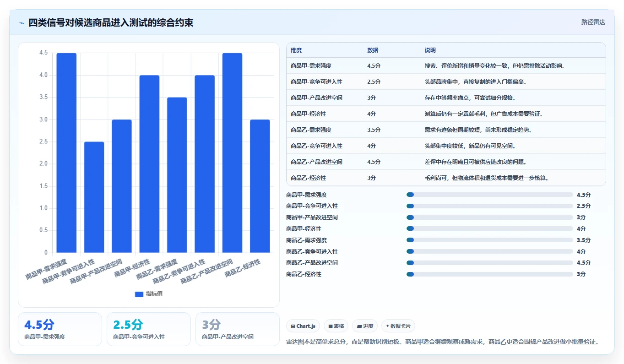Click the 商品甲-竞争可进入性 bar in chart

[94, 197]
